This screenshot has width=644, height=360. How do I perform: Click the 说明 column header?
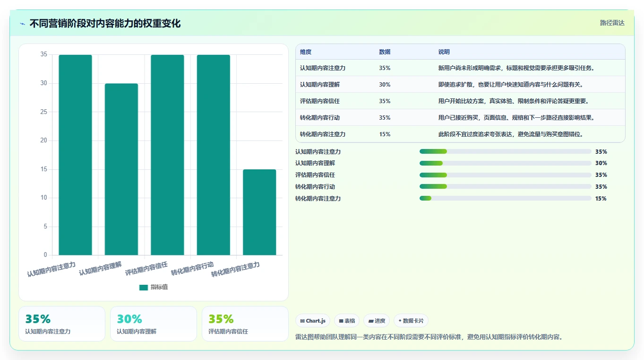point(444,52)
